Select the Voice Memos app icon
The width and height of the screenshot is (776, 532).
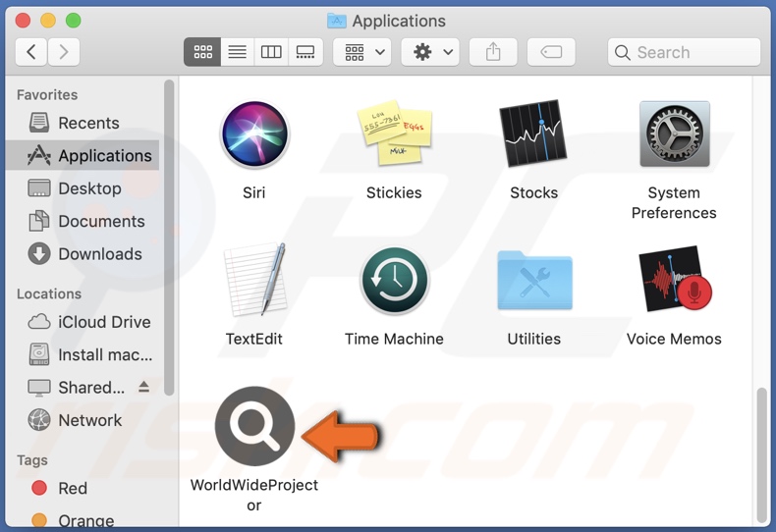tap(675, 280)
